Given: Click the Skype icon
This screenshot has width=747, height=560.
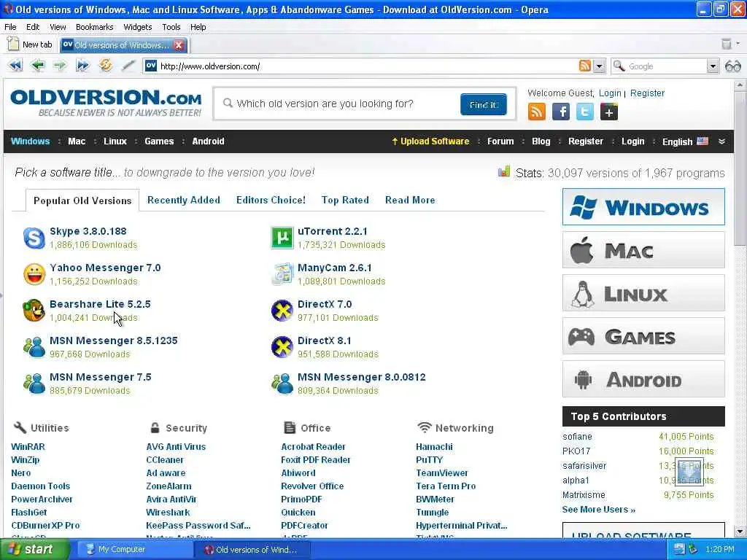Looking at the screenshot, I should click(x=34, y=238).
